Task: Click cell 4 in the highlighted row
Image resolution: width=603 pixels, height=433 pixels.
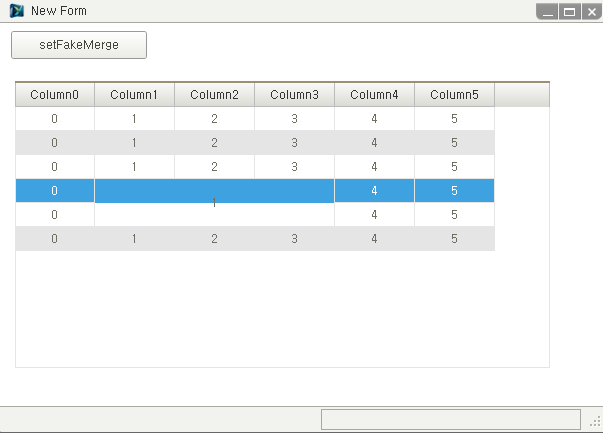Action: 374,191
